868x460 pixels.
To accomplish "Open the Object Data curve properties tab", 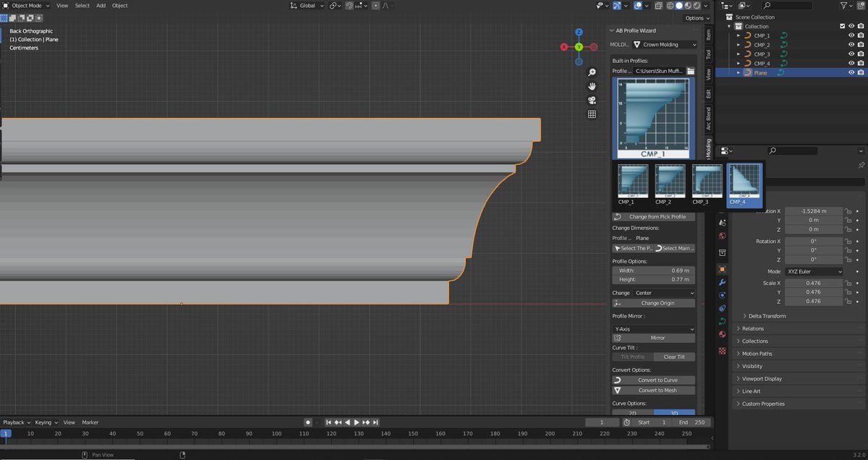I will [722, 321].
